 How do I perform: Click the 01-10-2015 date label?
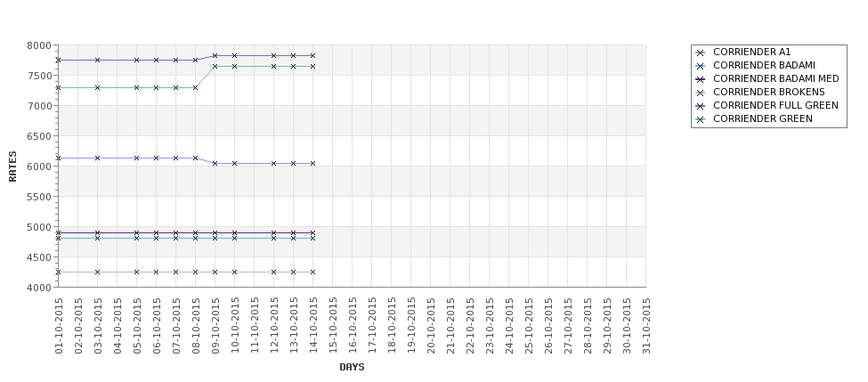pos(59,326)
